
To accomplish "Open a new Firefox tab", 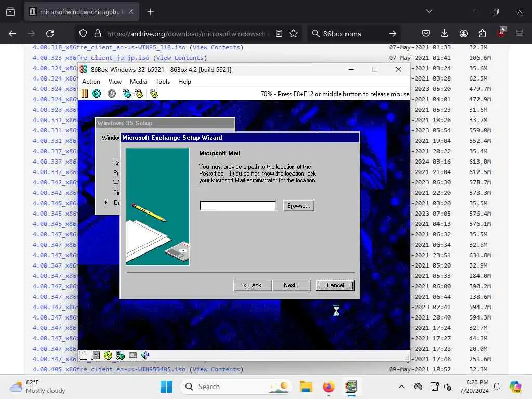I will (x=150, y=12).
